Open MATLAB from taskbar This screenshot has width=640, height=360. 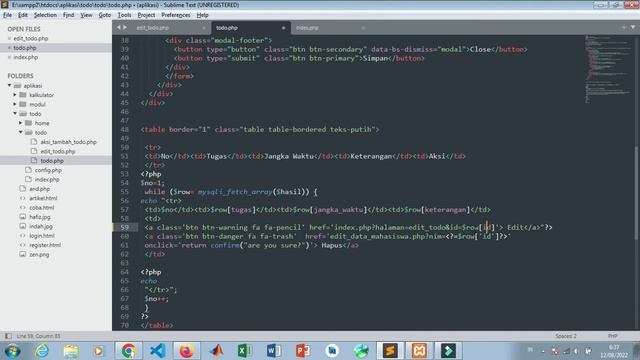pos(216,351)
